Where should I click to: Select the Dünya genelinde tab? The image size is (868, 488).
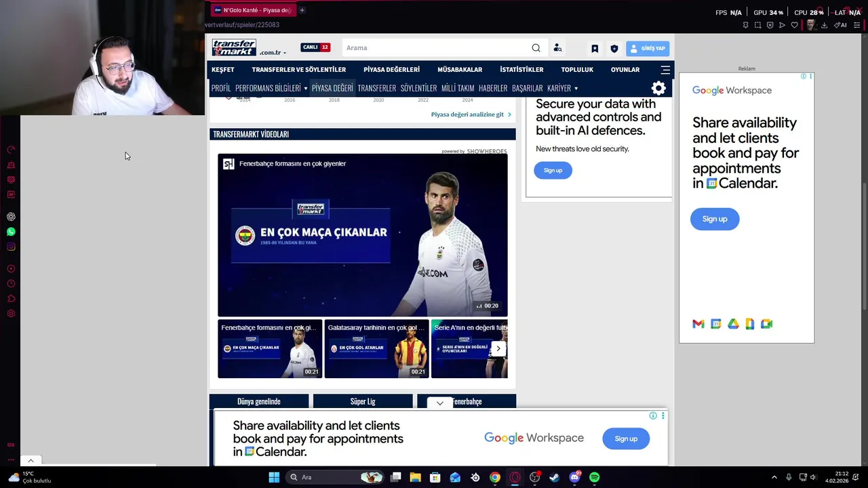point(259,401)
